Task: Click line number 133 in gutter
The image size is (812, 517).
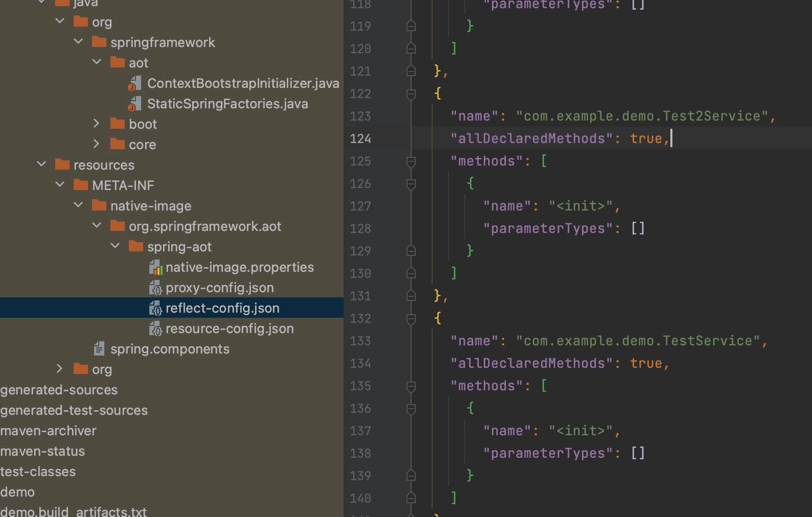Action: pyautogui.click(x=360, y=341)
